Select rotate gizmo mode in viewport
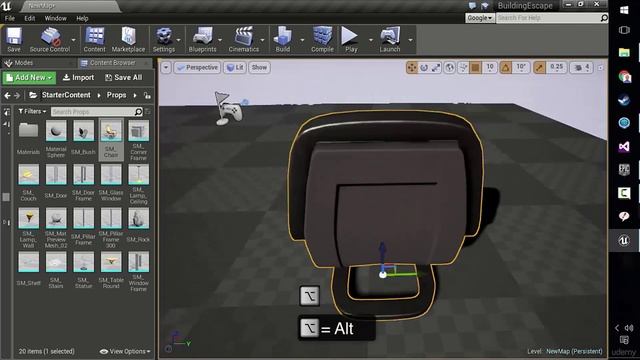640x360 pixels. click(x=424, y=68)
